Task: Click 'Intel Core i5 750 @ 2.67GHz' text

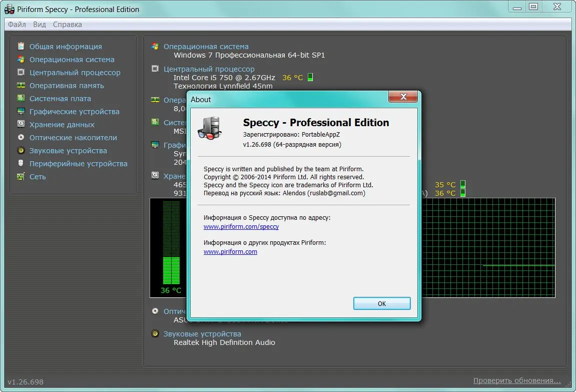Action: coord(224,78)
